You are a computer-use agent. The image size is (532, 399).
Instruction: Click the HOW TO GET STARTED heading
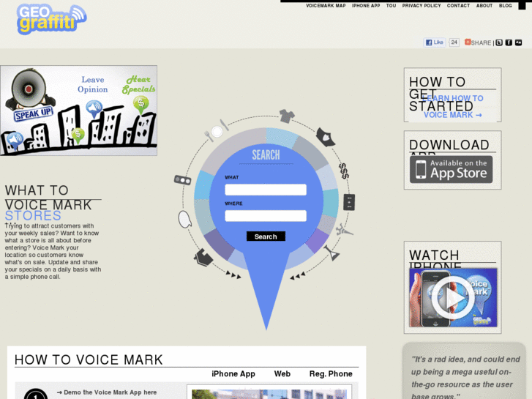441,94
